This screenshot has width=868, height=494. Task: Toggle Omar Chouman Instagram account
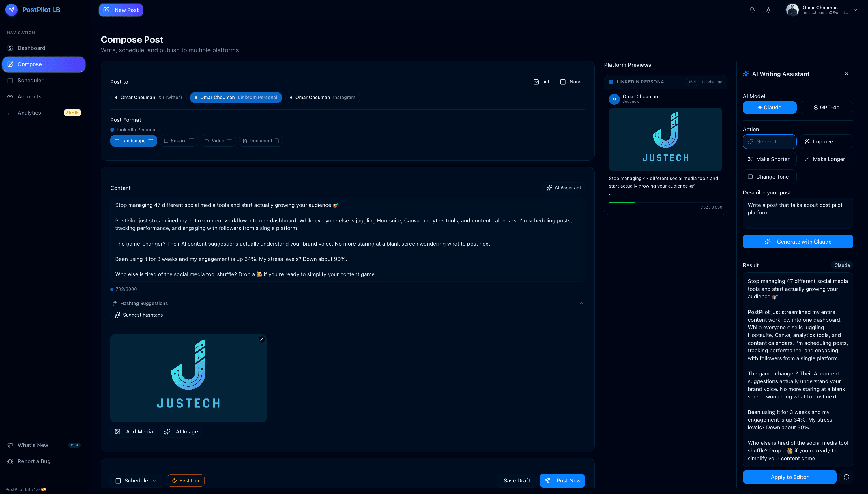tap(323, 97)
